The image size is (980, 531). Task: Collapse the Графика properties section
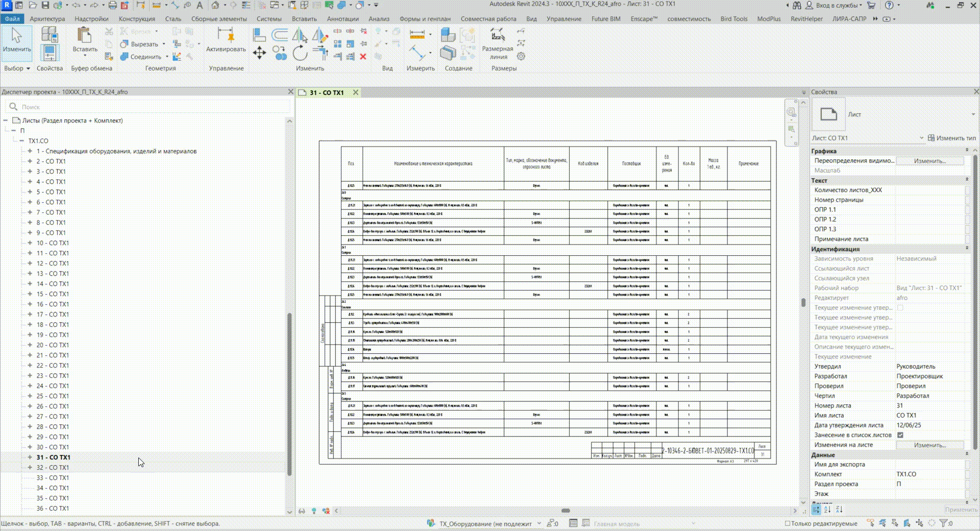pyautogui.click(x=967, y=151)
